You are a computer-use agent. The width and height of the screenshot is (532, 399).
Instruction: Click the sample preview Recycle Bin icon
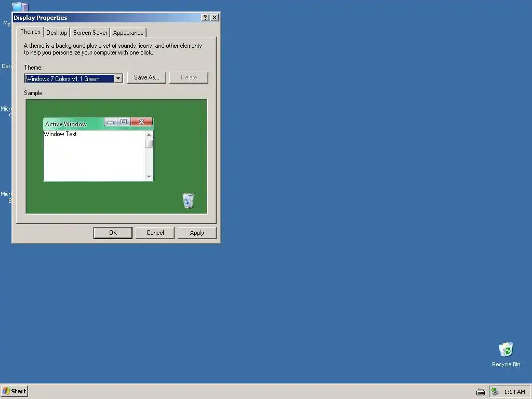click(188, 201)
